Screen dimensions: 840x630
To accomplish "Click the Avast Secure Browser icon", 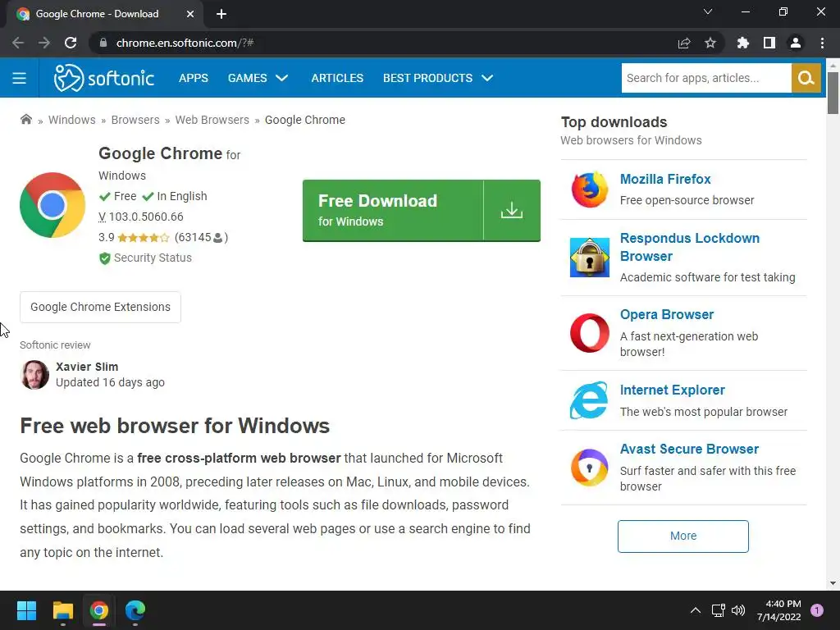I will click(589, 467).
